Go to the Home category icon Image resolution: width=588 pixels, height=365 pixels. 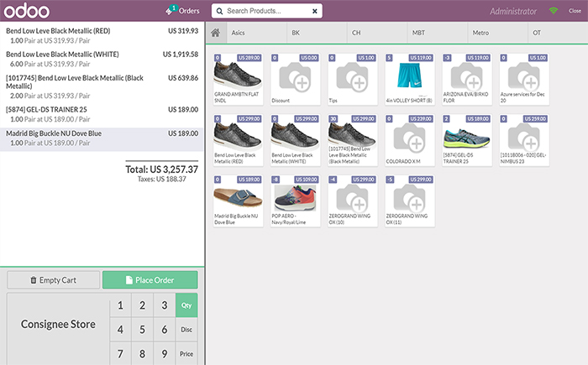[x=216, y=33]
